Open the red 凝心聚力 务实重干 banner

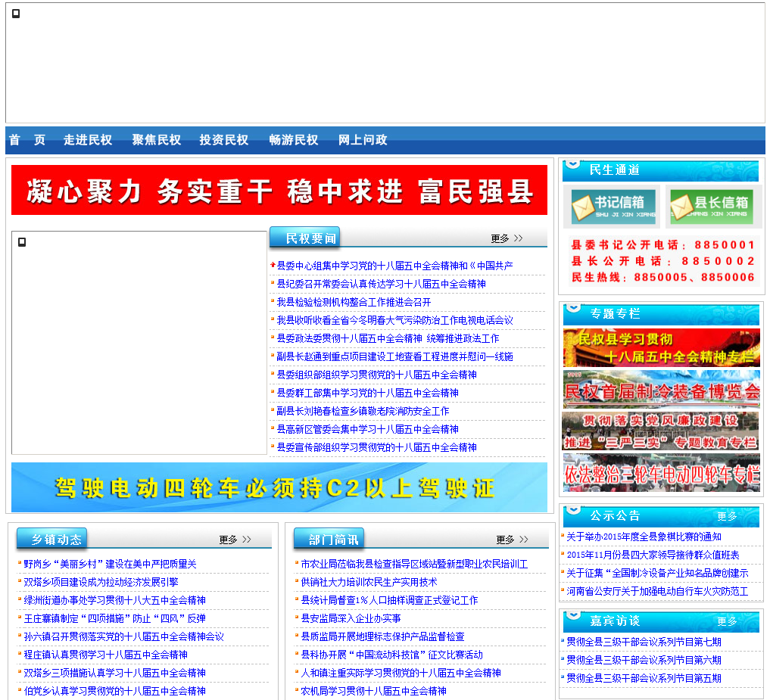click(x=279, y=190)
